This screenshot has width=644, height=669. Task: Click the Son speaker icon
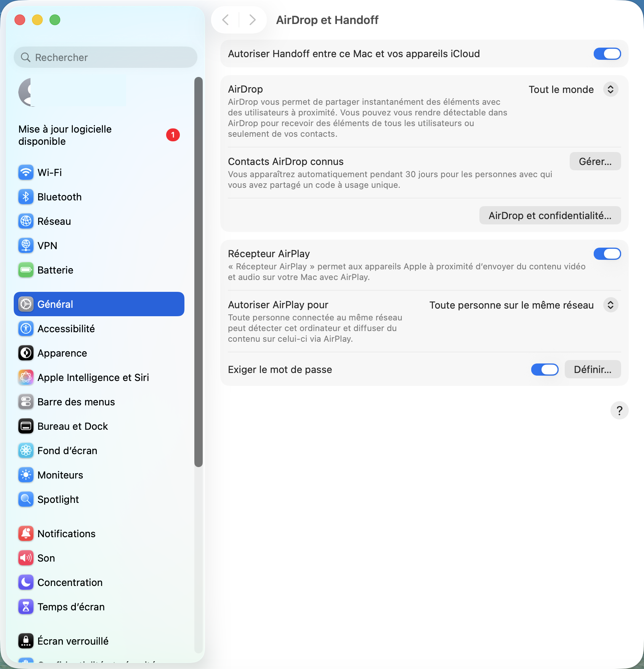click(x=26, y=558)
